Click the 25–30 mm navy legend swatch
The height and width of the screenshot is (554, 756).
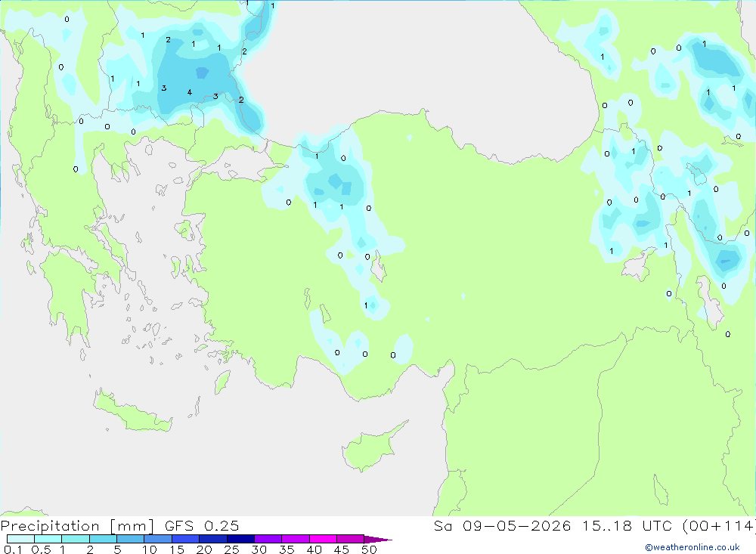coord(240,539)
